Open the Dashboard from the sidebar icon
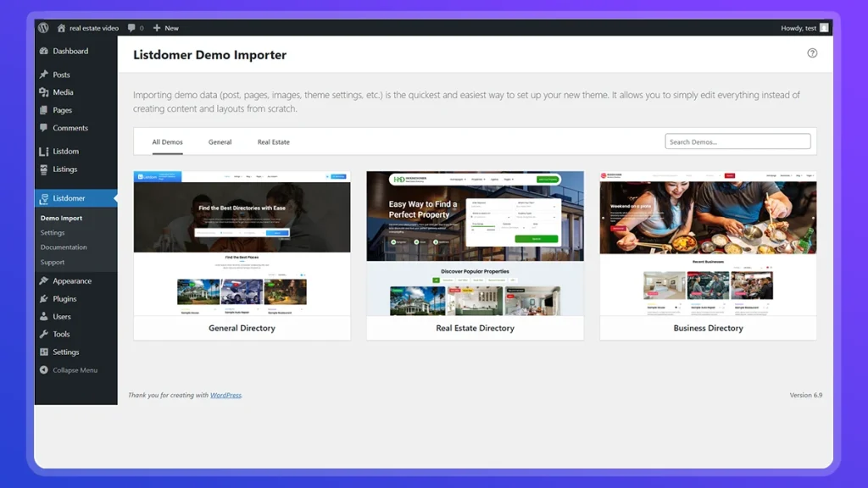This screenshot has height=488, width=868. point(43,51)
